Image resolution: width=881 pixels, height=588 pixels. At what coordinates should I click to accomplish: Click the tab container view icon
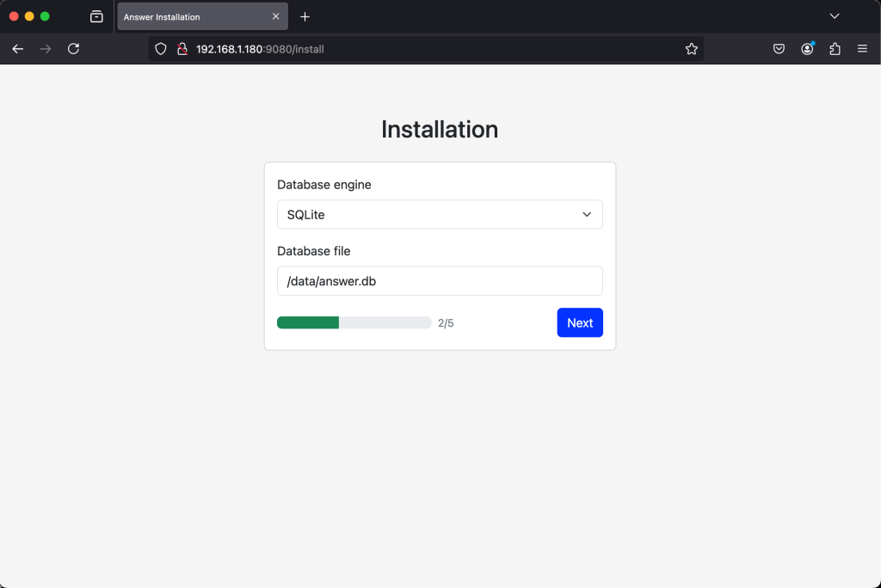click(96, 15)
